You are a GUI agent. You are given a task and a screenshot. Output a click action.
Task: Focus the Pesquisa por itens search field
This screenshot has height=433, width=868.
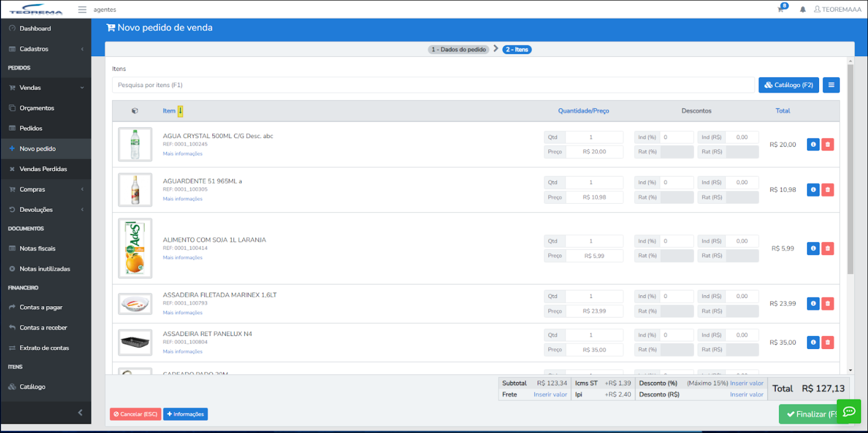tap(433, 85)
